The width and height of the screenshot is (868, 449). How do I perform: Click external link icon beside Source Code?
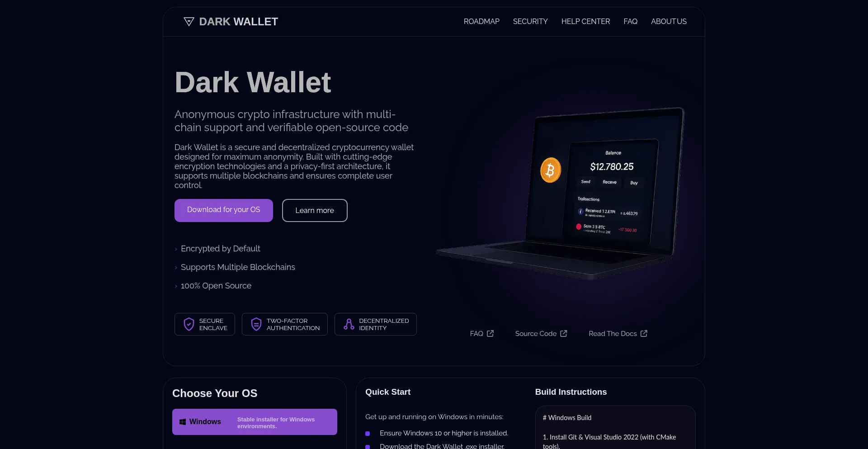click(x=564, y=333)
